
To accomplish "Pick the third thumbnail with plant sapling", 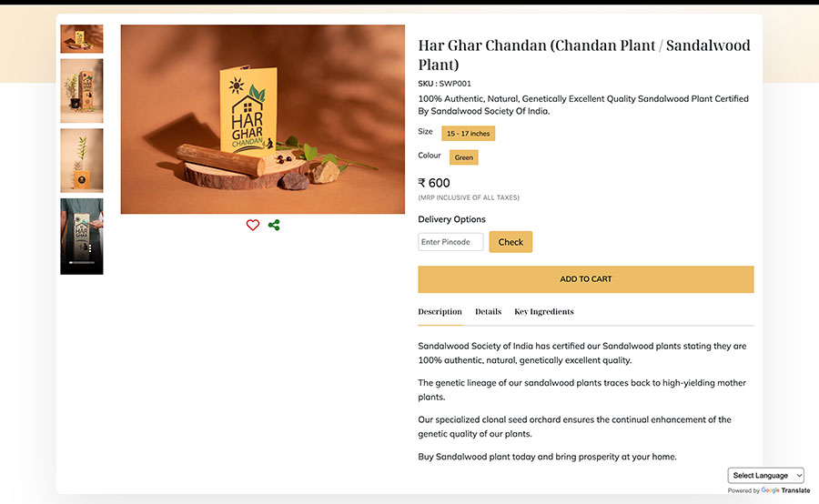I will click(x=82, y=160).
